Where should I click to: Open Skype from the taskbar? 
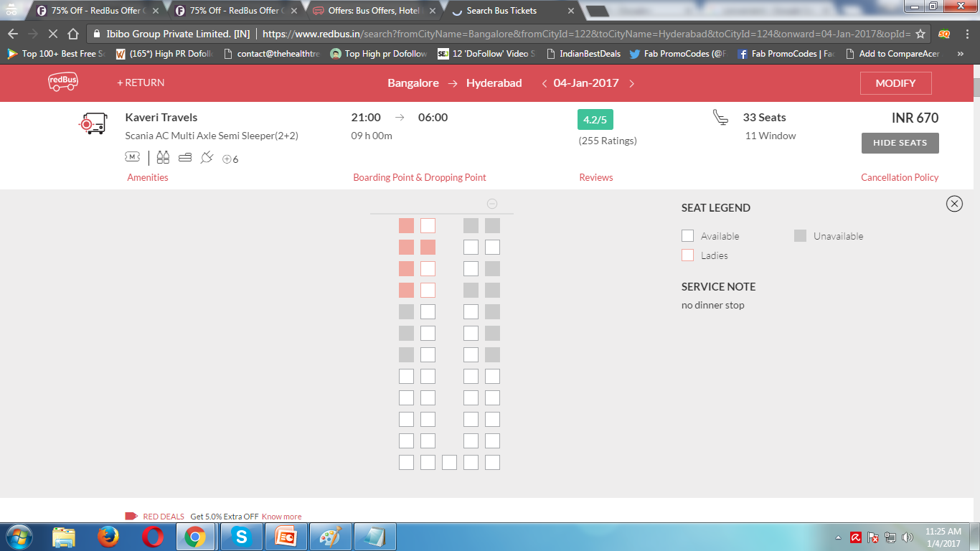pos(241,537)
